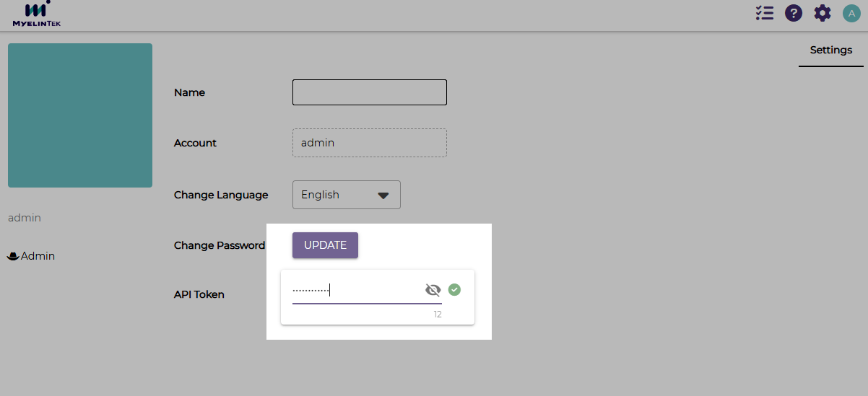Toggle password visibility eye icon

click(433, 290)
